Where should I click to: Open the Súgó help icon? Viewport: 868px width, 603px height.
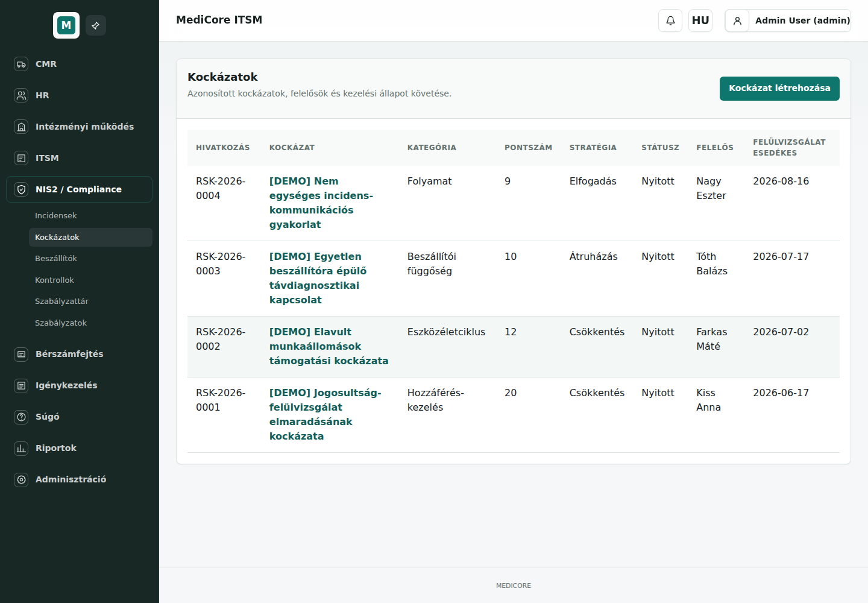pyautogui.click(x=21, y=417)
